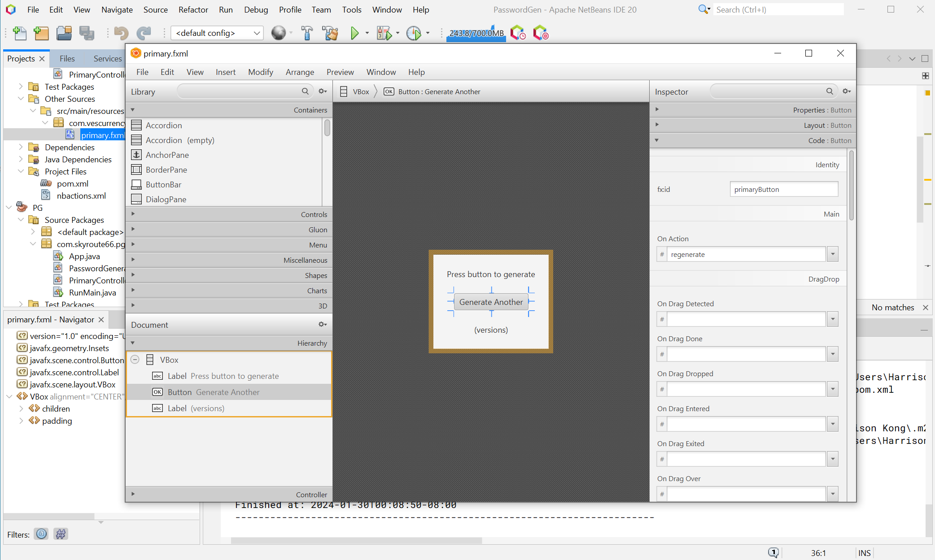Toggle the Navigator filter icon beside Filters
This screenshot has height=560, width=935.
pyautogui.click(x=41, y=534)
